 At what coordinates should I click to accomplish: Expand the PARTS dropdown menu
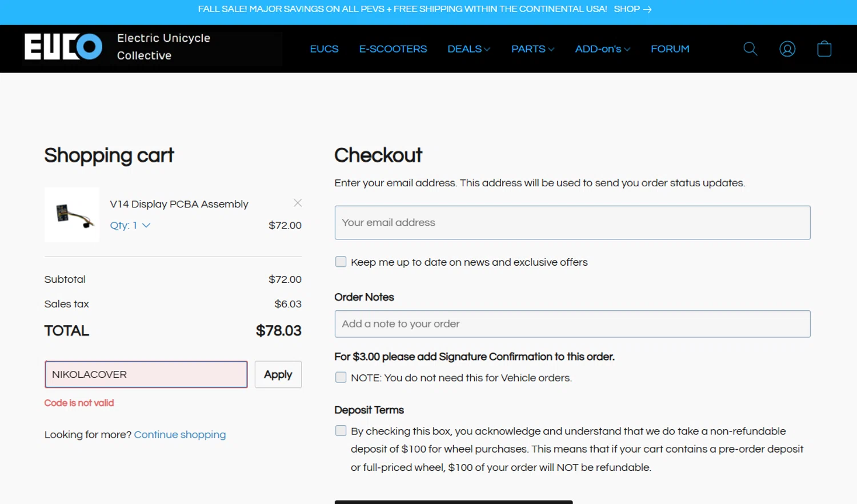(x=533, y=49)
